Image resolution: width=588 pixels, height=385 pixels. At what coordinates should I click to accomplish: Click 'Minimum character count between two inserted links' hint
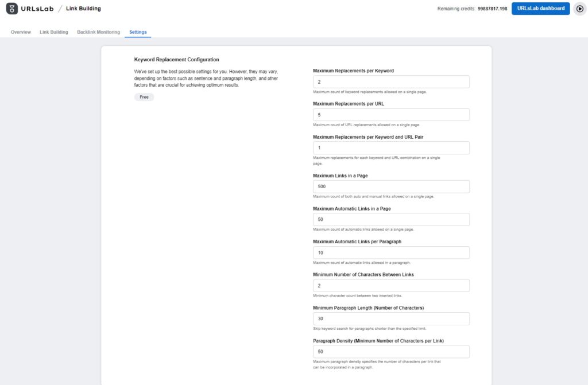tap(357, 296)
